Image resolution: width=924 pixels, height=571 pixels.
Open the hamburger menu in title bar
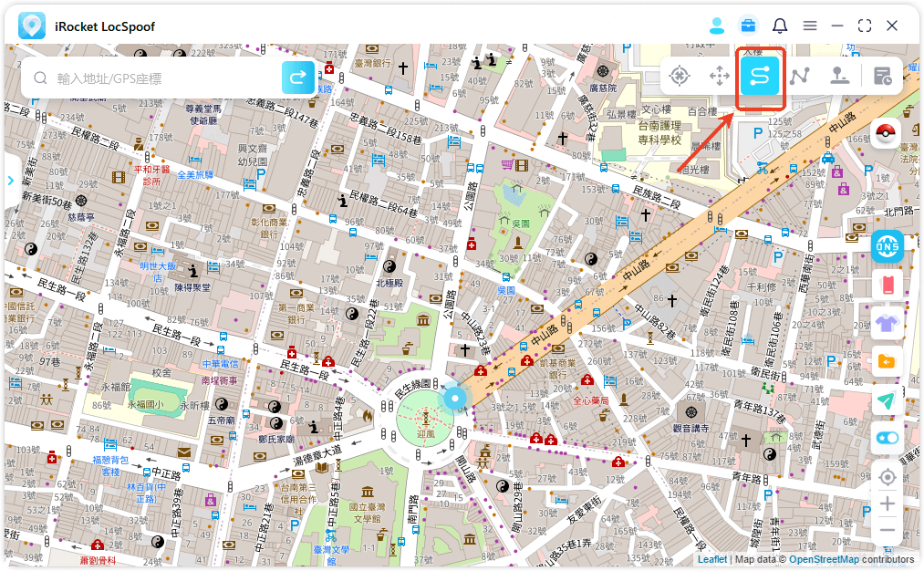(810, 26)
